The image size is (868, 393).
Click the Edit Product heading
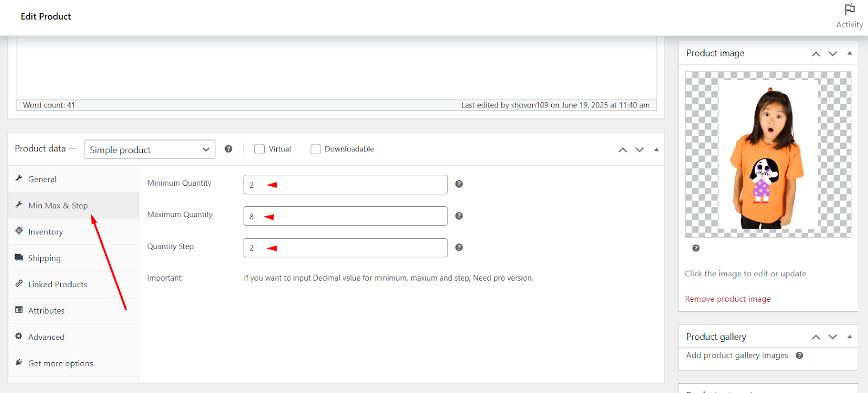pos(46,16)
